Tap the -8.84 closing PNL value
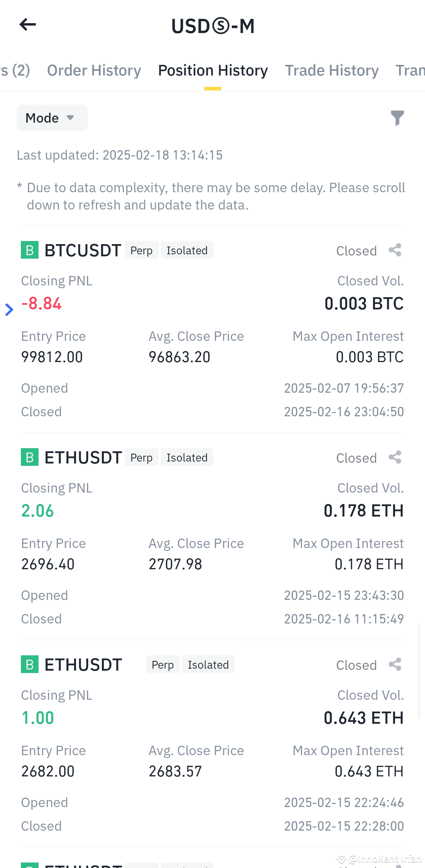This screenshot has width=425, height=868. (41, 303)
